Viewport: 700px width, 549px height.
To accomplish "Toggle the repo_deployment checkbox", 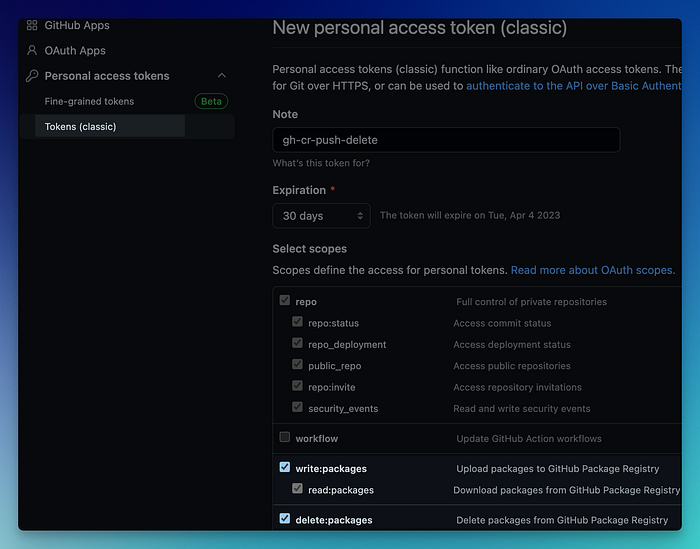I will [x=297, y=343].
